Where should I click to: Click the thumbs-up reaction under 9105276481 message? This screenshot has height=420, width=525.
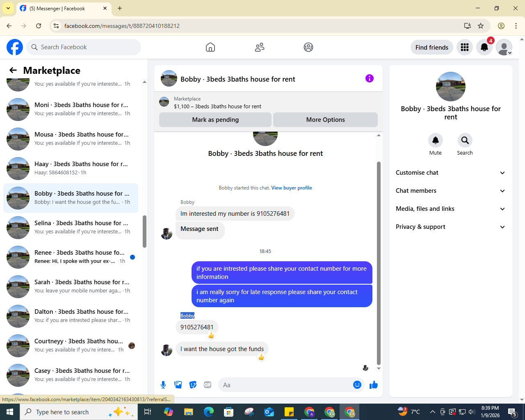point(211,336)
